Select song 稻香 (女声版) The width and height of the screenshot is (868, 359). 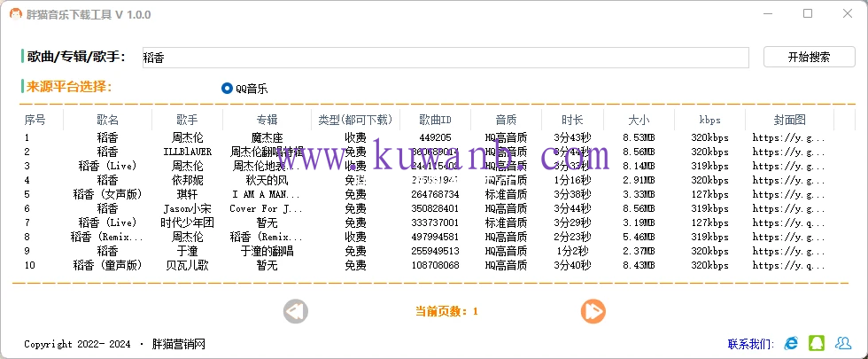click(107, 194)
